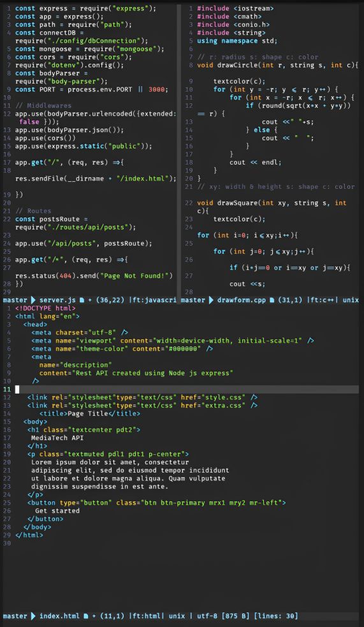Click the '// r: radius s: shape c: color' comment
Image resolution: width=364 pixels, height=627 pixels.
[258, 57]
